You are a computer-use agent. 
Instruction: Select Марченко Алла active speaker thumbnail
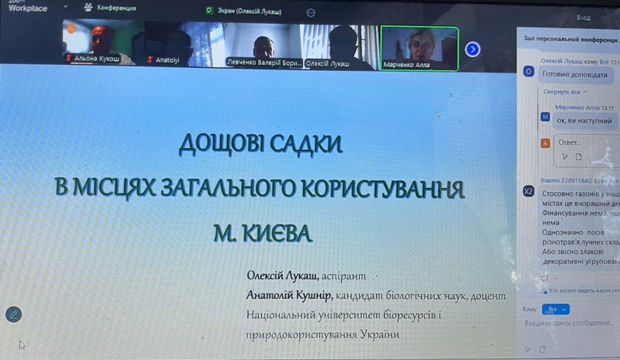pos(420,49)
